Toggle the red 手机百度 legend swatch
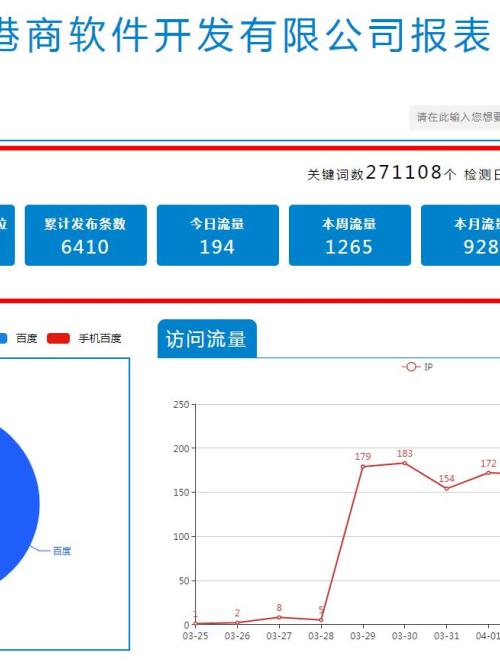The image size is (500, 666). 58,339
